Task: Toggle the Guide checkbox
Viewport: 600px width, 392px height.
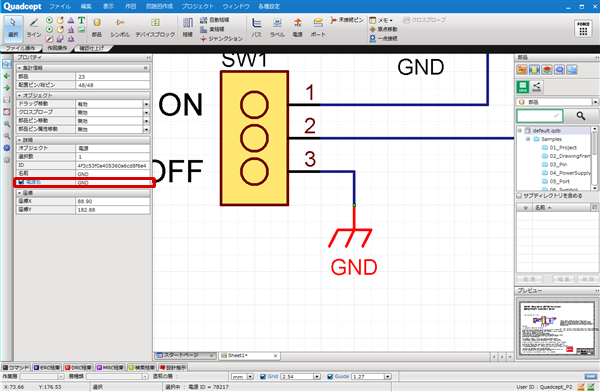Action: [330, 377]
